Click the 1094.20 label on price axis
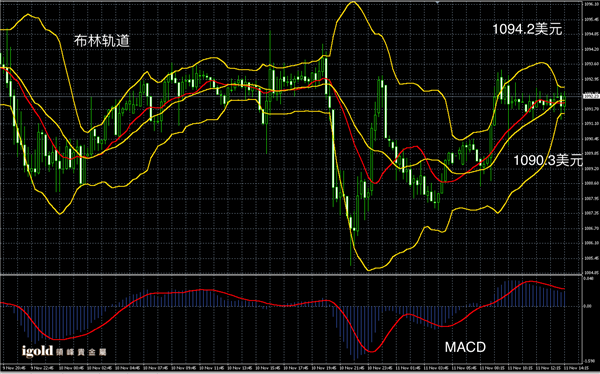 [x=590, y=49]
